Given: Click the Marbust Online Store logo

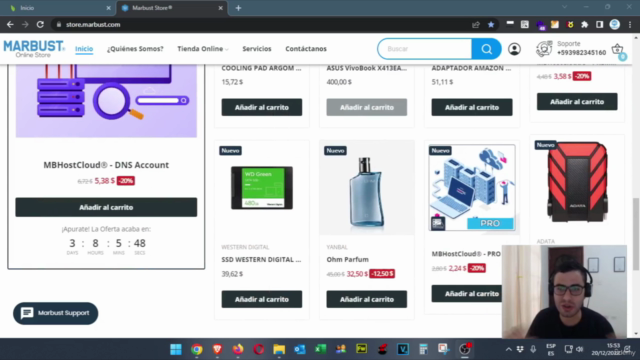Looking at the screenshot, I should [34, 49].
